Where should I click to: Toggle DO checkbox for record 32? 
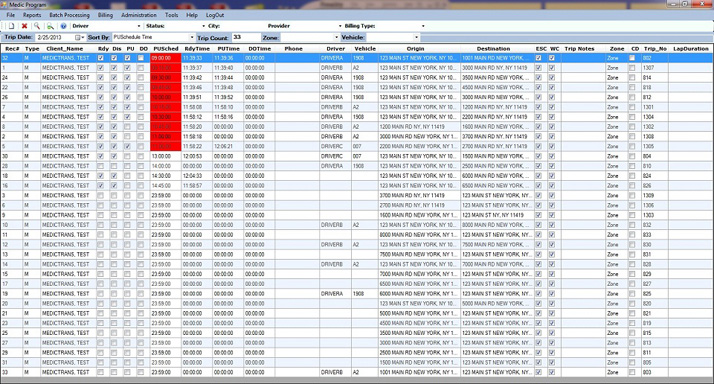pos(141,58)
